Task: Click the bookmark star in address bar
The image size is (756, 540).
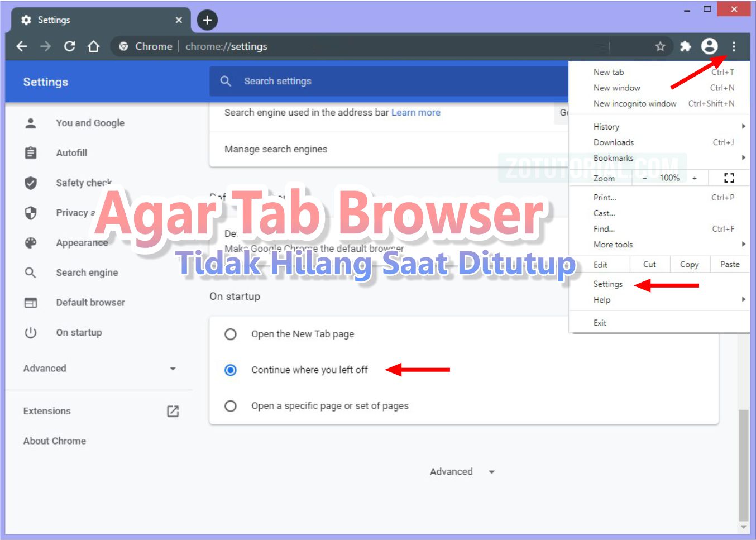Action: coord(660,46)
